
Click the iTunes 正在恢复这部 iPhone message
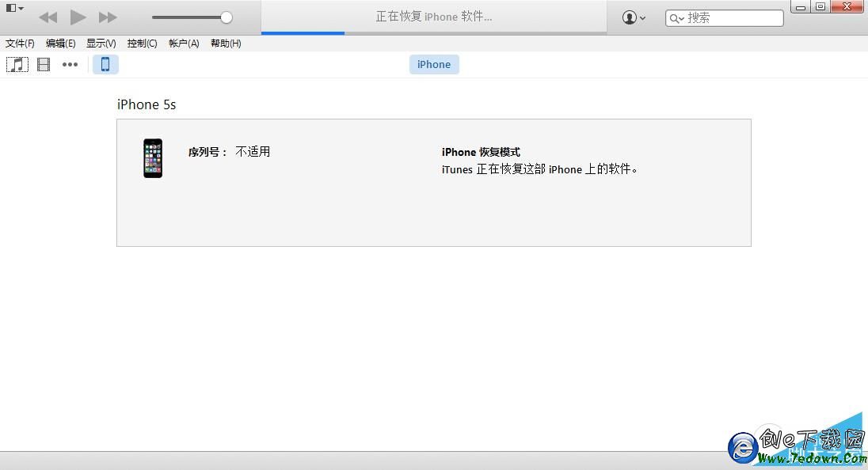click(540, 169)
